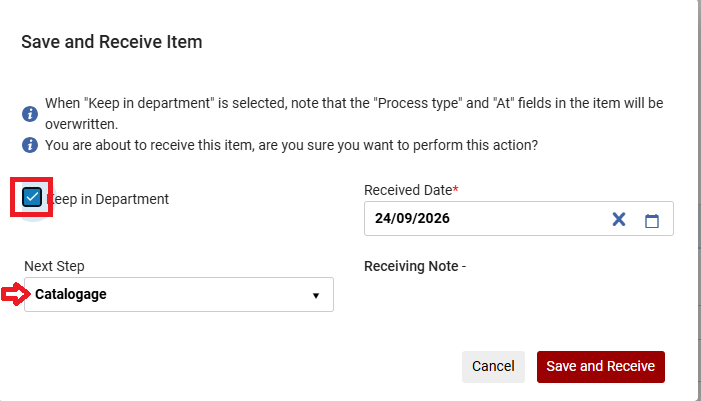Image resolution: width=701 pixels, height=401 pixels.
Task: Click the Received Date required label
Action: pyautogui.click(x=411, y=190)
